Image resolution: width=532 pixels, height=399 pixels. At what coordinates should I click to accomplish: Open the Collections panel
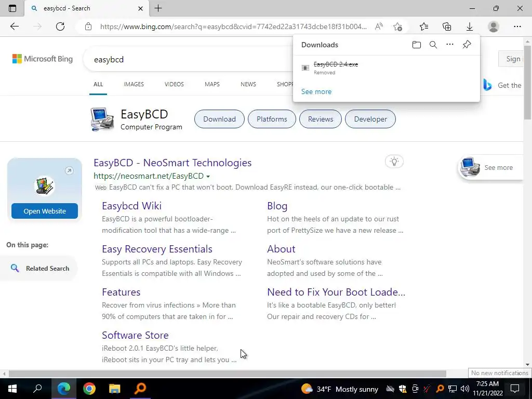click(447, 26)
